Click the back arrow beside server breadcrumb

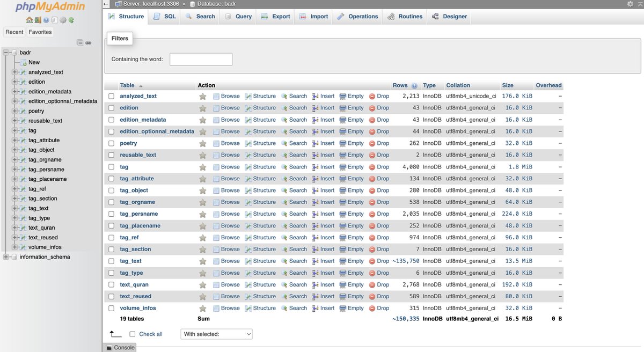click(106, 4)
